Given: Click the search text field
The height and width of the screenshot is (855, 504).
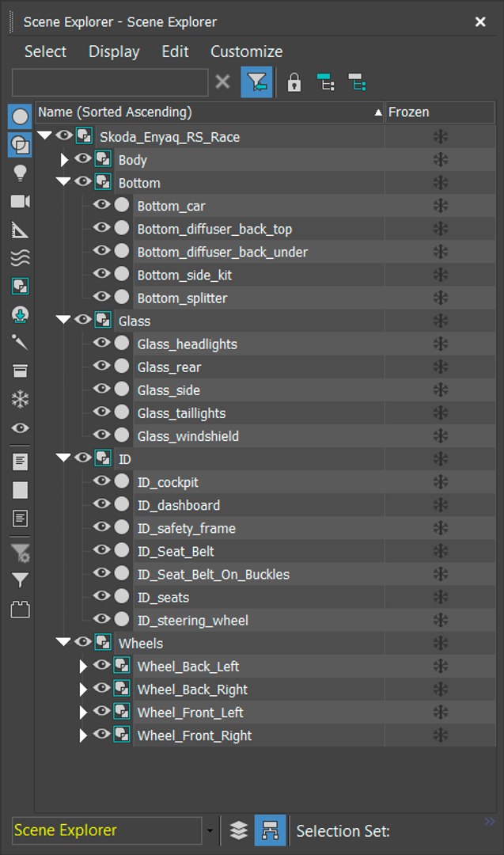Looking at the screenshot, I should click(x=110, y=82).
